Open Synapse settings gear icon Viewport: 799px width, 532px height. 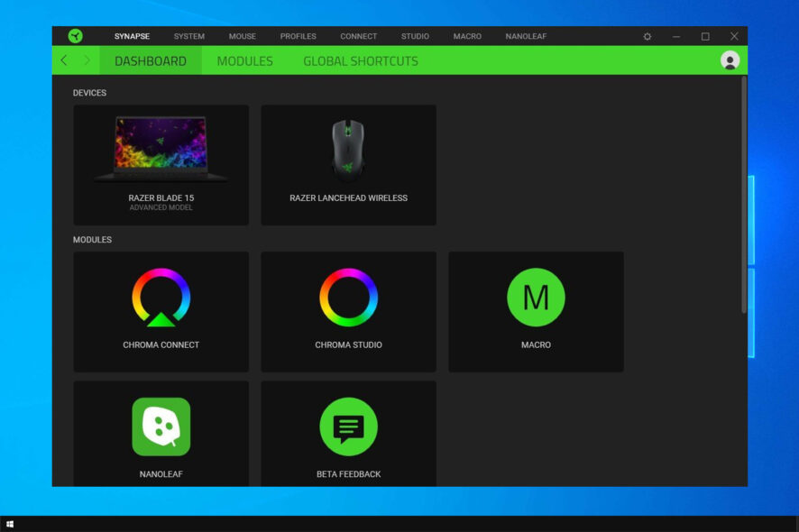[x=647, y=37]
